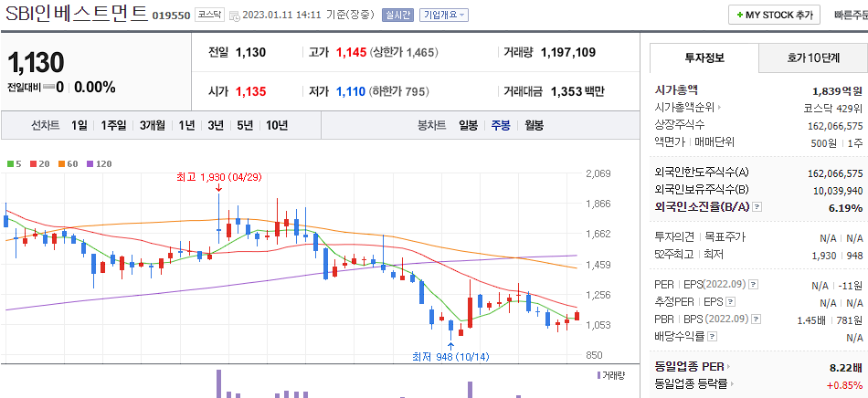Image resolution: width=868 pixels, height=398 pixels.
Task: Open help icon next to 외국인소진율(B/A)
Action: (x=757, y=207)
